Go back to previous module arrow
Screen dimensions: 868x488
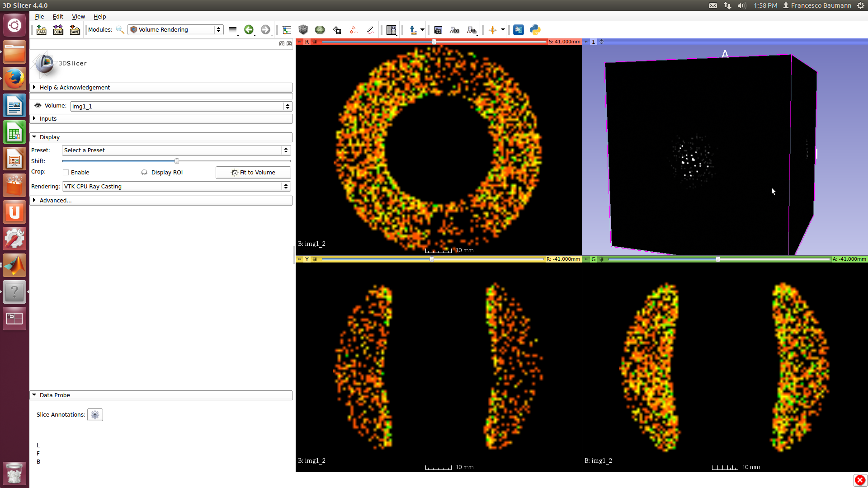click(249, 30)
